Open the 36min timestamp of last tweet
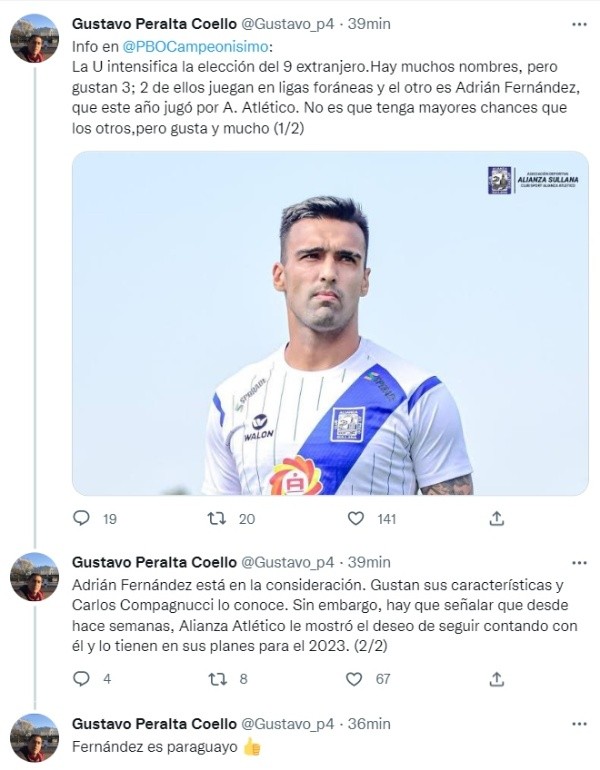This screenshot has height=770, width=600. pyautogui.click(x=370, y=724)
